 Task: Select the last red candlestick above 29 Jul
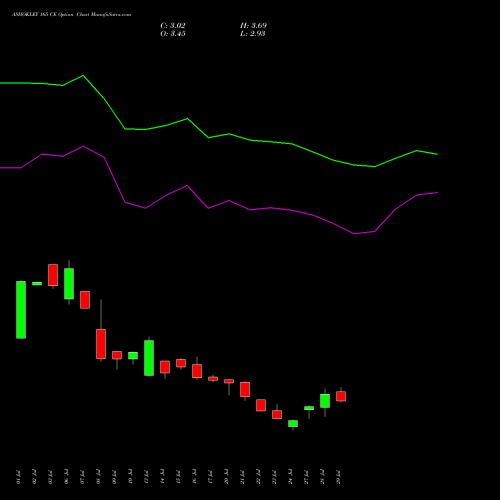point(341,396)
